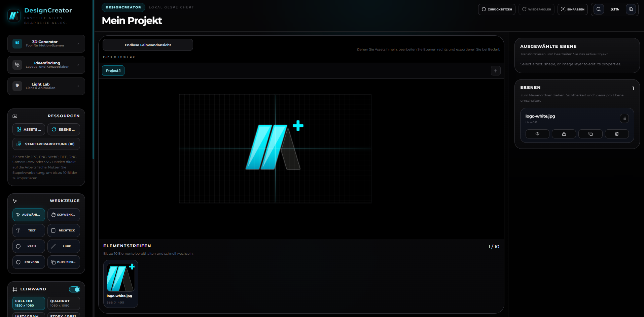Screen dimensions: 644x317
Task: Click the DESIGNCREATOR badge
Action: (123, 7)
